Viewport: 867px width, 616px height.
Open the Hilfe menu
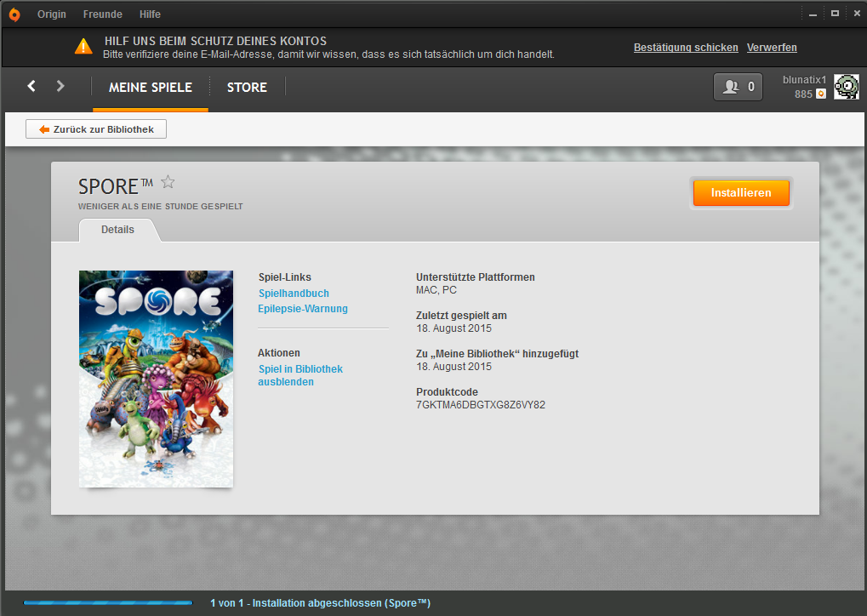(x=150, y=14)
